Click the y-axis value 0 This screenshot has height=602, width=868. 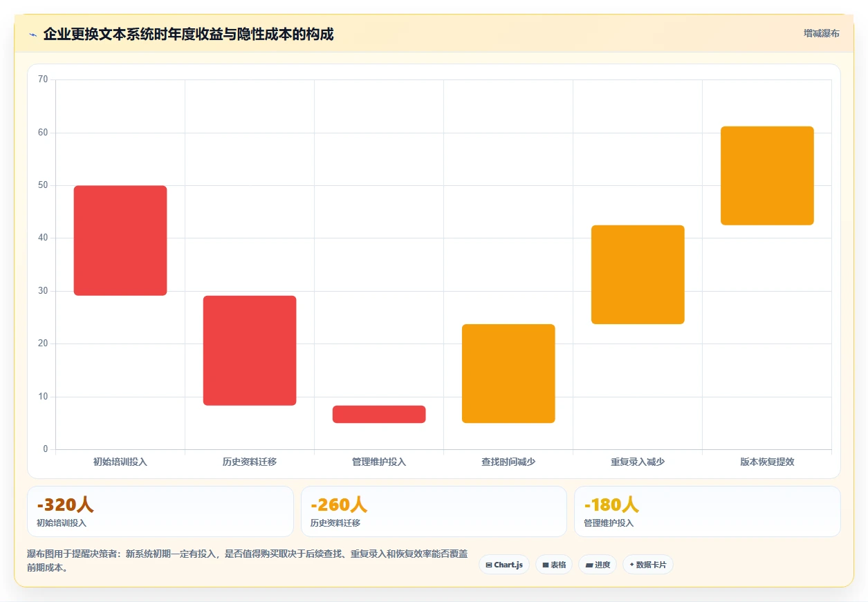[x=46, y=449]
